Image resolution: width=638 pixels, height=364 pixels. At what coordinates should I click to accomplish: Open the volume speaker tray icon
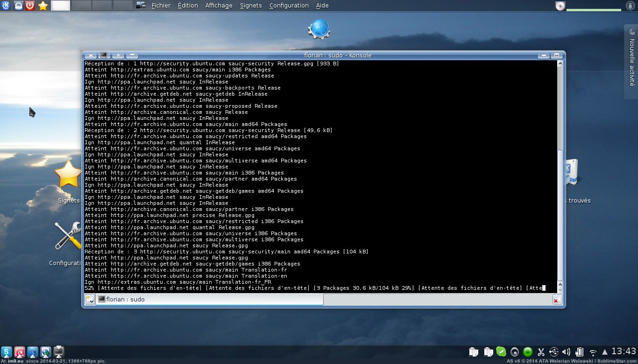(x=566, y=352)
